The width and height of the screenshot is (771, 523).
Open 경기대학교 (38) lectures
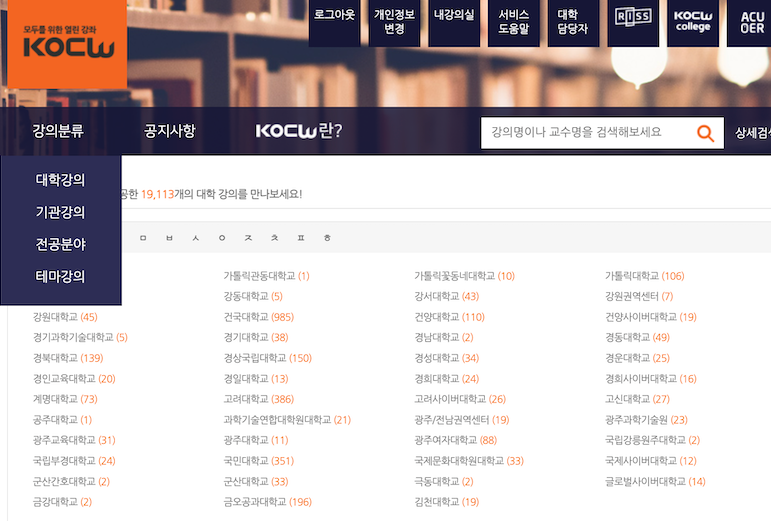[x=256, y=338]
